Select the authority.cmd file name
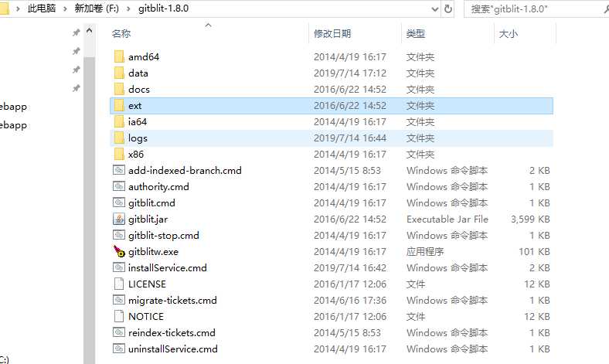 (x=158, y=187)
